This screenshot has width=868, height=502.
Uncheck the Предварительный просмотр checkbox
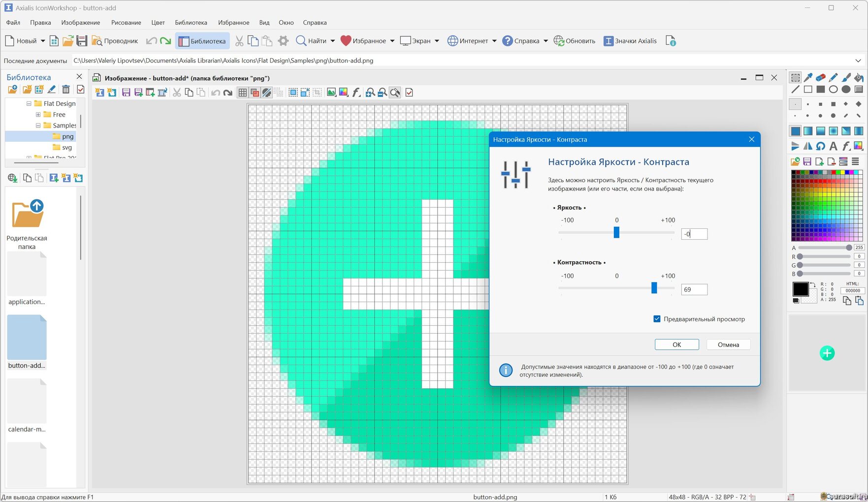(x=657, y=319)
